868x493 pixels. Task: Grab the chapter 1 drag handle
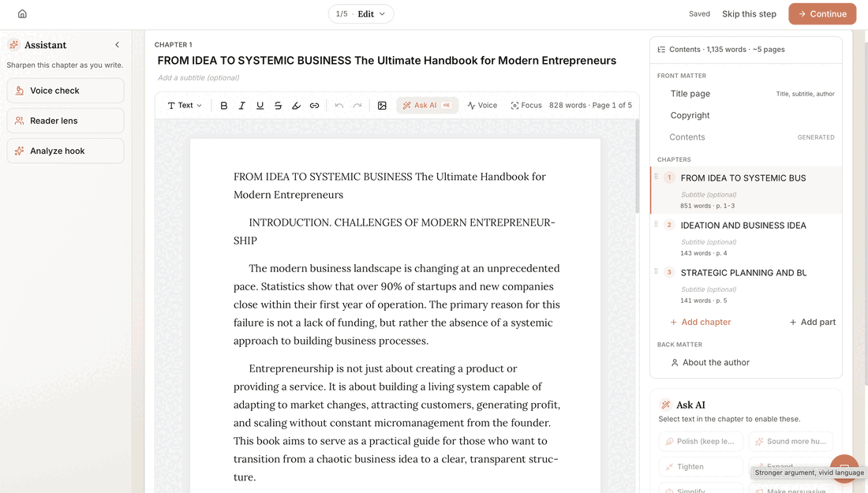[657, 177]
